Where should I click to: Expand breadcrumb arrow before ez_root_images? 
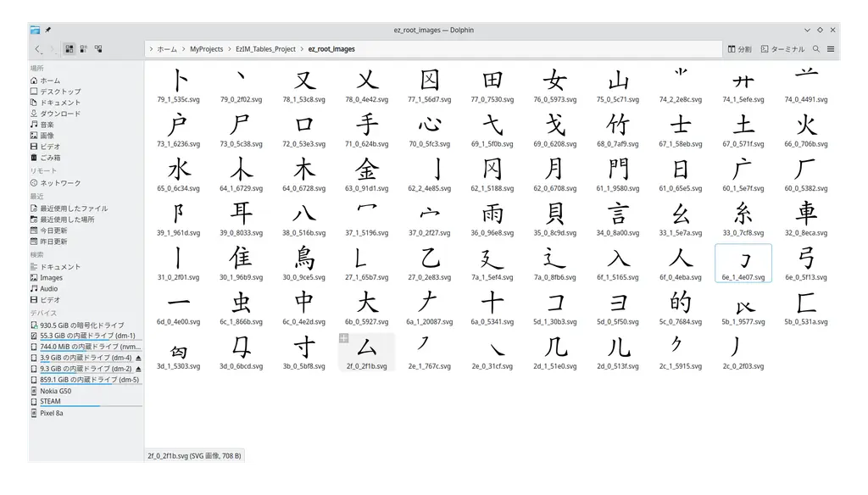point(303,49)
